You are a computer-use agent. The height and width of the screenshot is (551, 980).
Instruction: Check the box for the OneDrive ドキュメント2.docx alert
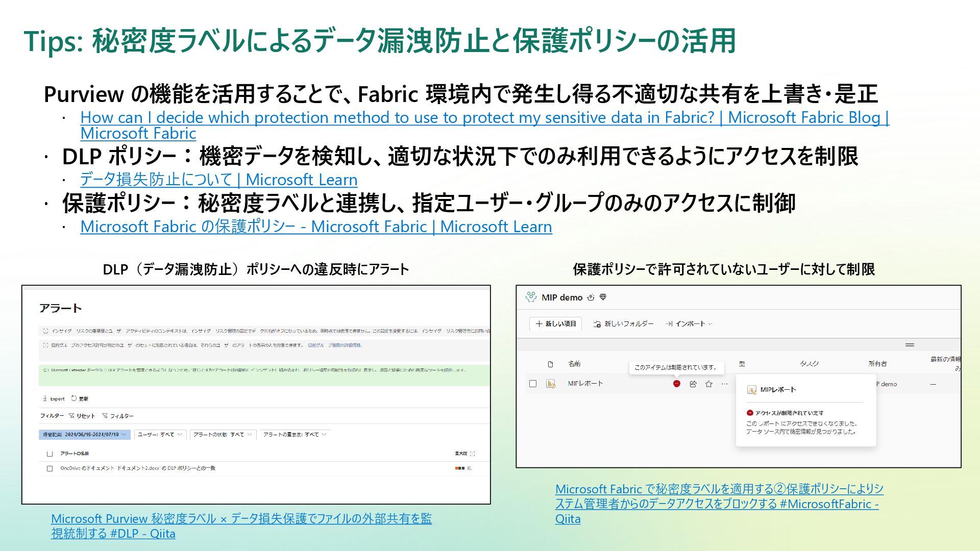coord(50,468)
